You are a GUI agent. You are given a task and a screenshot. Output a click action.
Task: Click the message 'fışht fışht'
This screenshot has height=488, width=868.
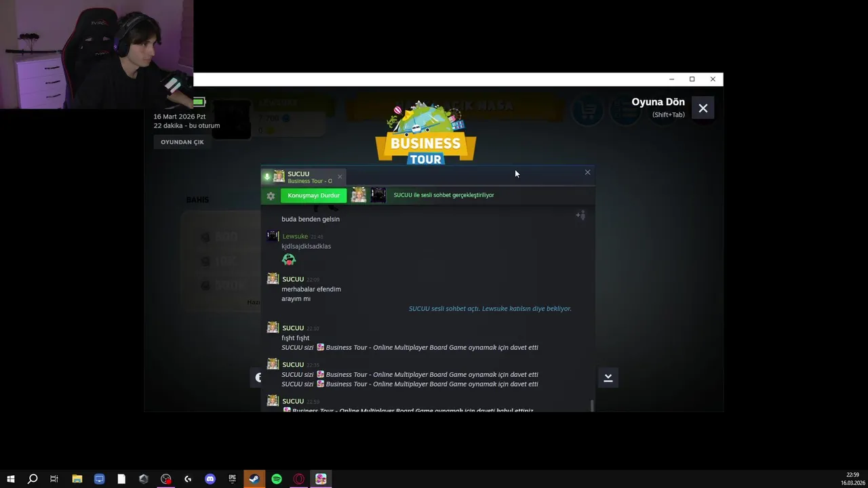(296, 338)
